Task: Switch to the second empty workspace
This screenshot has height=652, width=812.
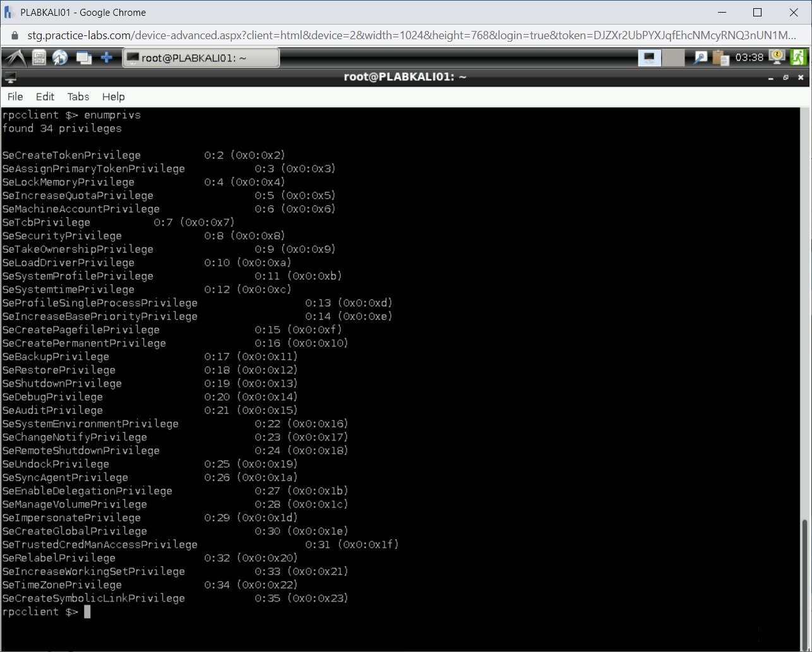Action: click(x=673, y=57)
